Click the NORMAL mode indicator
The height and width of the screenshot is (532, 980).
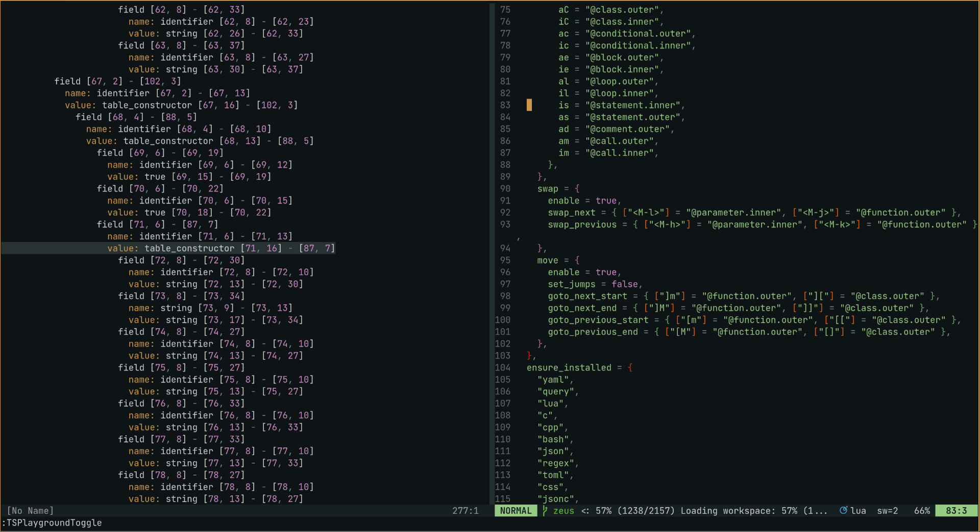point(516,511)
